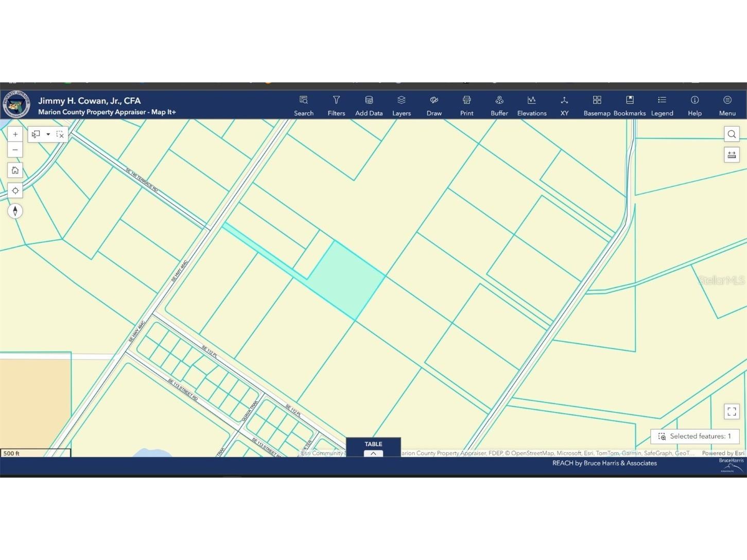Show the map Legend
The width and height of the screenshot is (747, 560).
click(x=662, y=105)
